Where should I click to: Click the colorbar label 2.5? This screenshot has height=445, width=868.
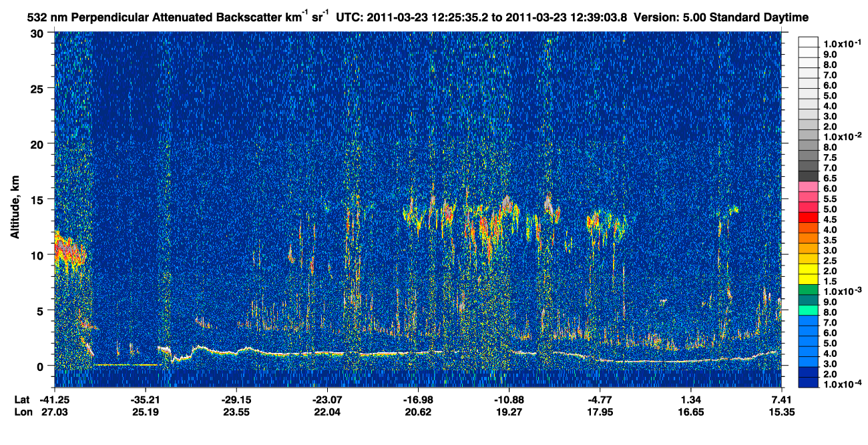pos(830,261)
